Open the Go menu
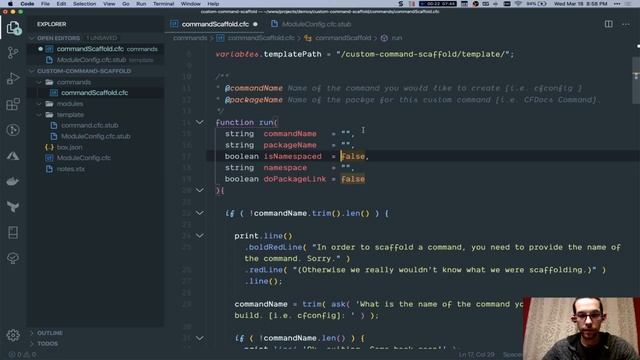This screenshot has width=640, height=360. pyautogui.click(x=126, y=4)
